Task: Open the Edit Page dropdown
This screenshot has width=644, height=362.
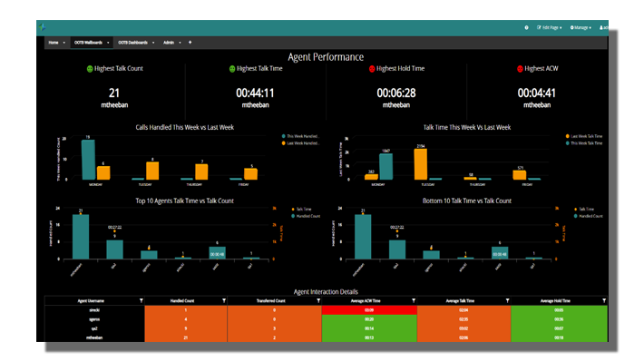Action: click(549, 27)
